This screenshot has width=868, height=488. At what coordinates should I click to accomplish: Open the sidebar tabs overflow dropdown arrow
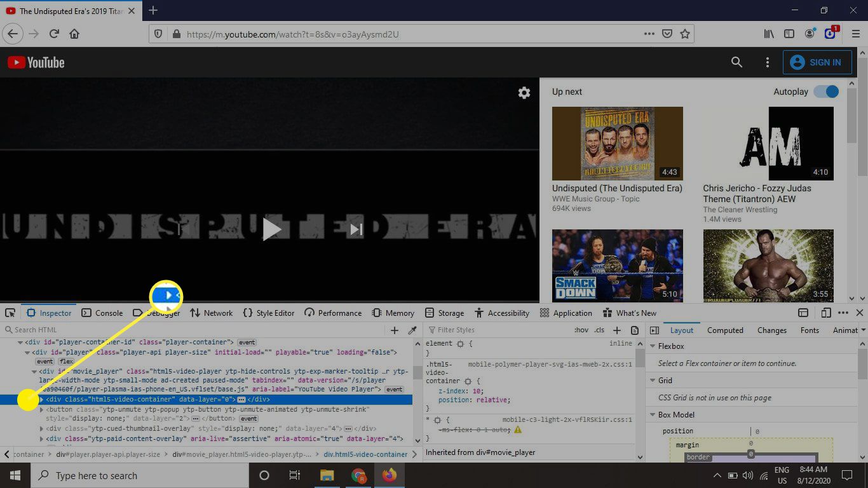pyautogui.click(x=864, y=330)
